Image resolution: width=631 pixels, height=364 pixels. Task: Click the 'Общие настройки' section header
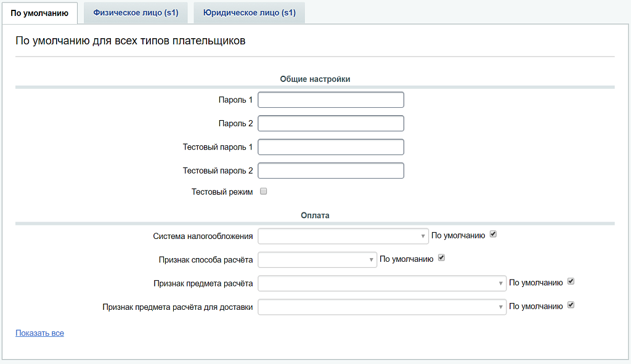315,79
